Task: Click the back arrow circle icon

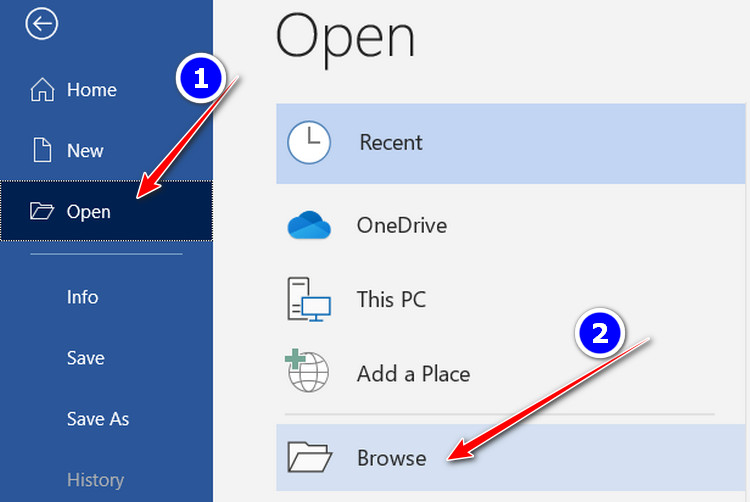Action: point(43,25)
